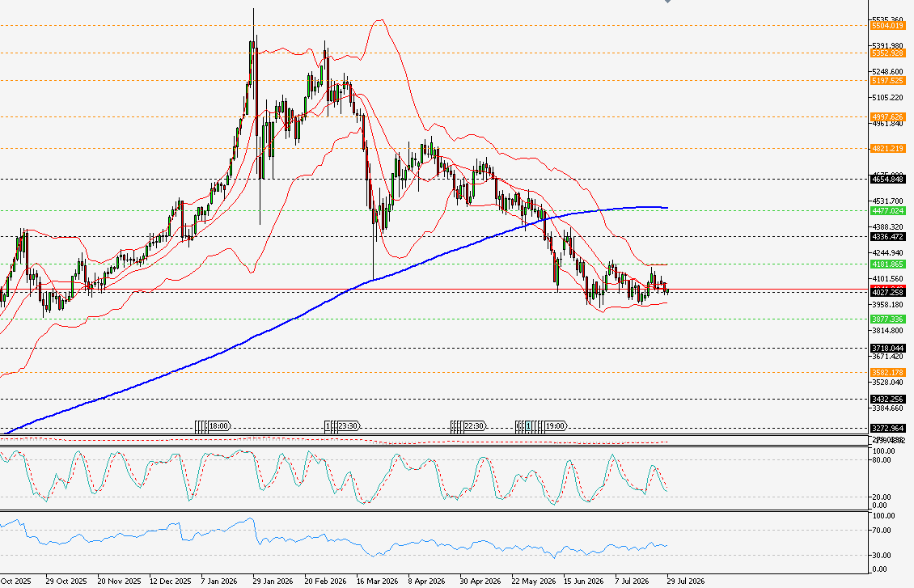
Task: Click the 8 Apr 2026 date label
Action: [427, 581]
